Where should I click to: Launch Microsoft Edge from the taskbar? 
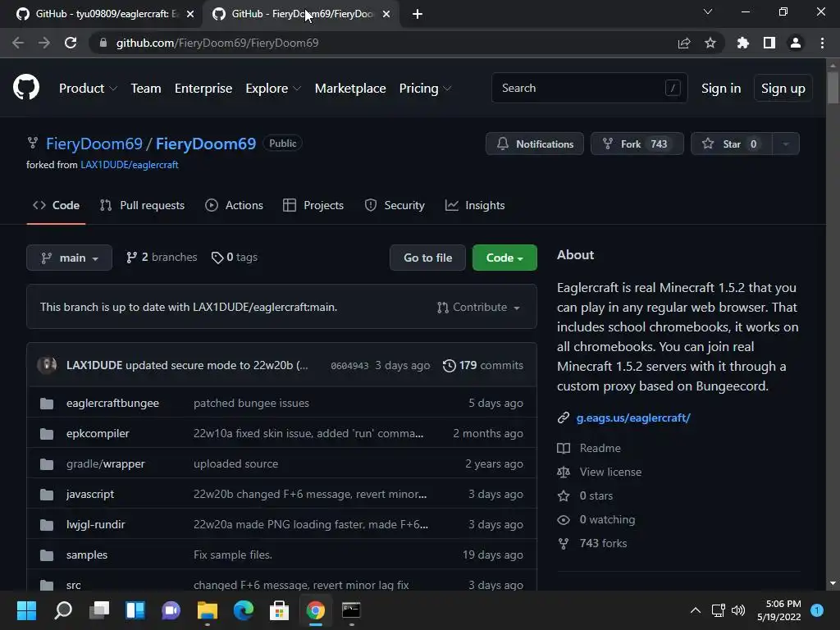(243, 610)
